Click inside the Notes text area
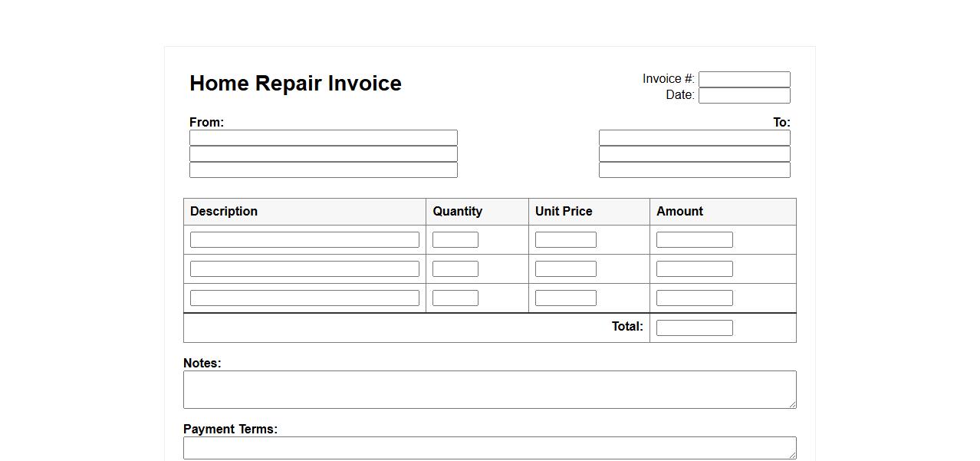Image resolution: width=980 pixels, height=461 pixels. coord(489,390)
